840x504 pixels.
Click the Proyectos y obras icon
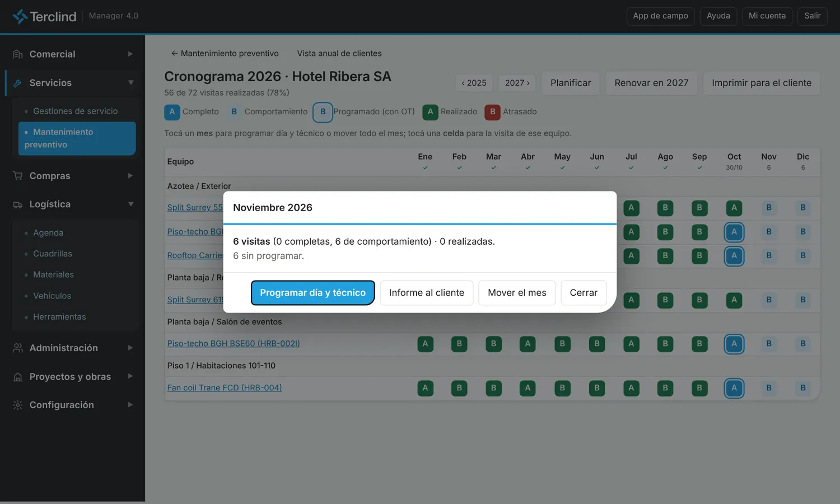pos(18,377)
